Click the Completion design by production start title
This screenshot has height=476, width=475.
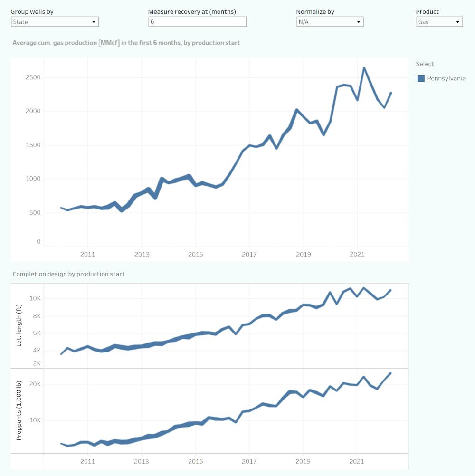(68, 274)
